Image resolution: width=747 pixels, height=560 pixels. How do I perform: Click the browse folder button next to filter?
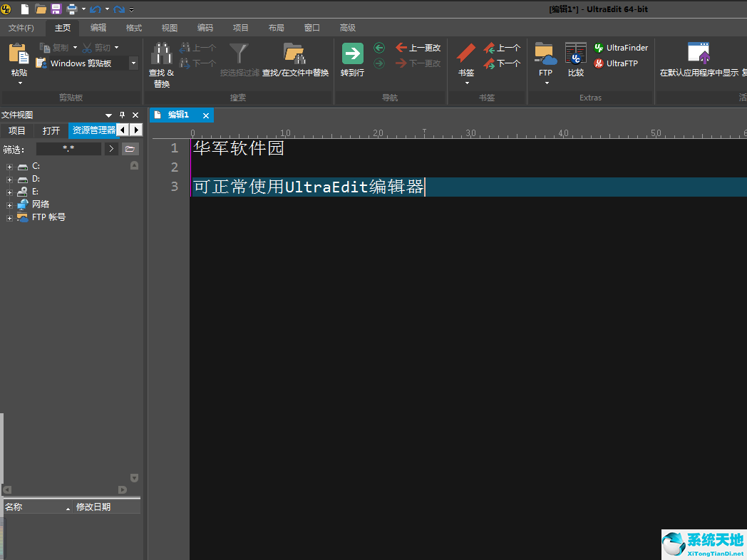coord(130,149)
